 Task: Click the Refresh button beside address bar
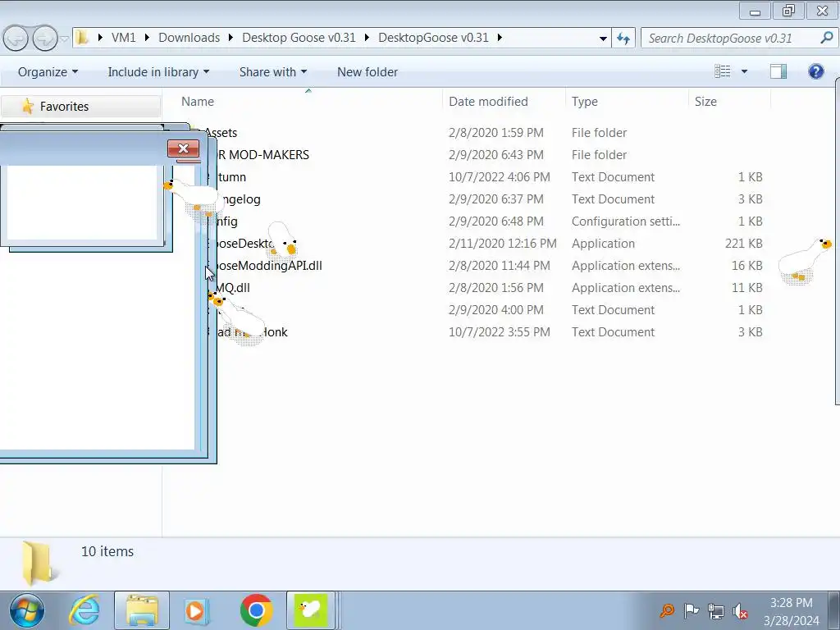pos(623,38)
